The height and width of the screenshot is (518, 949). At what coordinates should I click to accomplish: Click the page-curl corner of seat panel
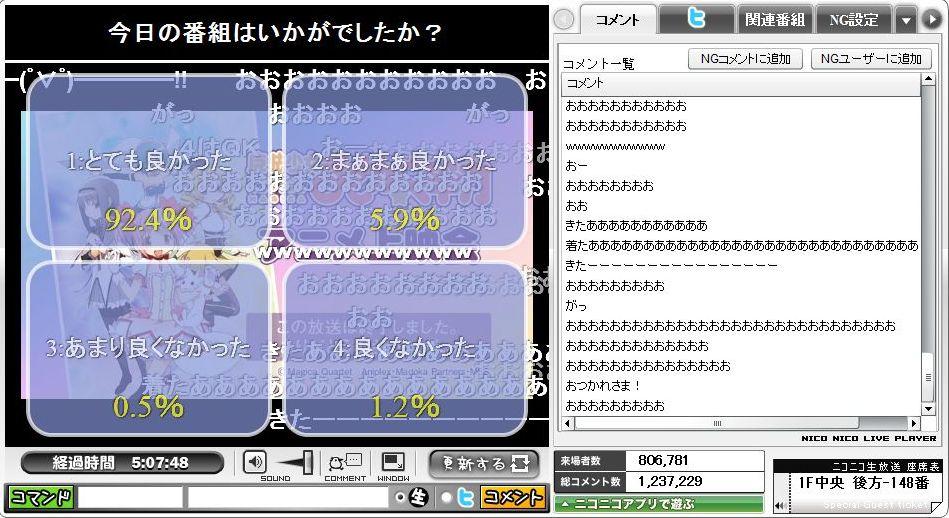pos(936,506)
